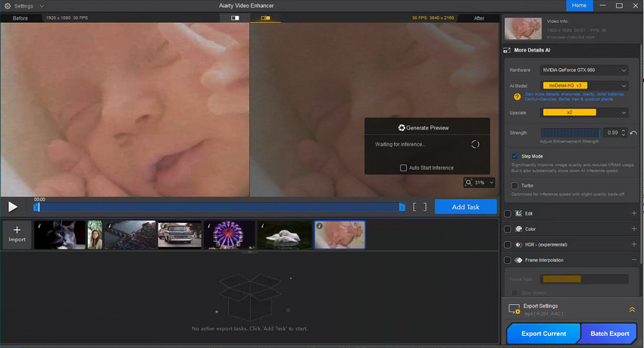Open the Hardware NVIDIA GeForce dropdown
Image resolution: width=644 pixels, height=348 pixels.
[584, 71]
